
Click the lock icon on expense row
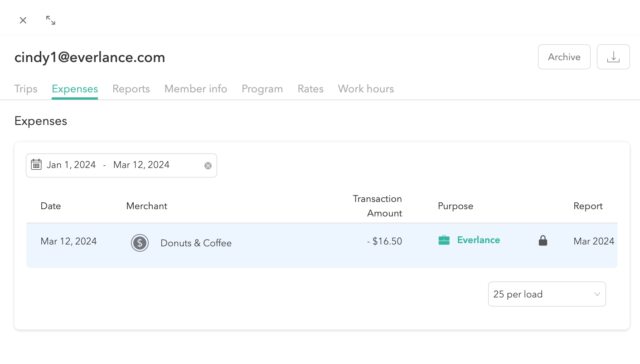coord(543,241)
